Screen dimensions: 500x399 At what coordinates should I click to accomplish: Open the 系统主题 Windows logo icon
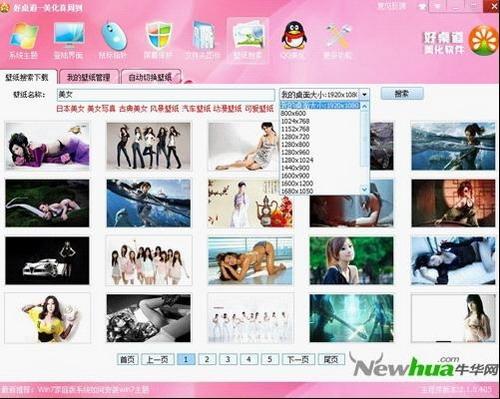(24, 35)
